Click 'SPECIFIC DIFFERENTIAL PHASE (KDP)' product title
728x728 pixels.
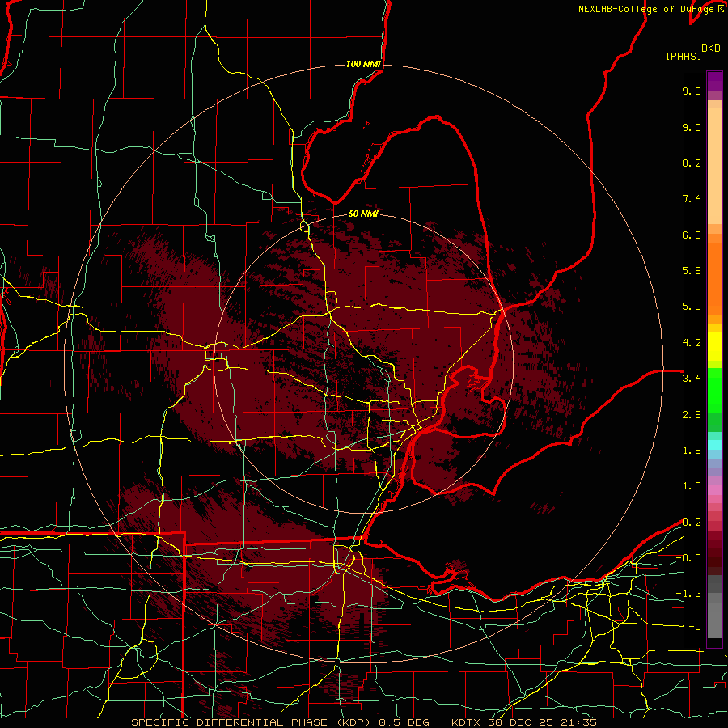coord(252,722)
